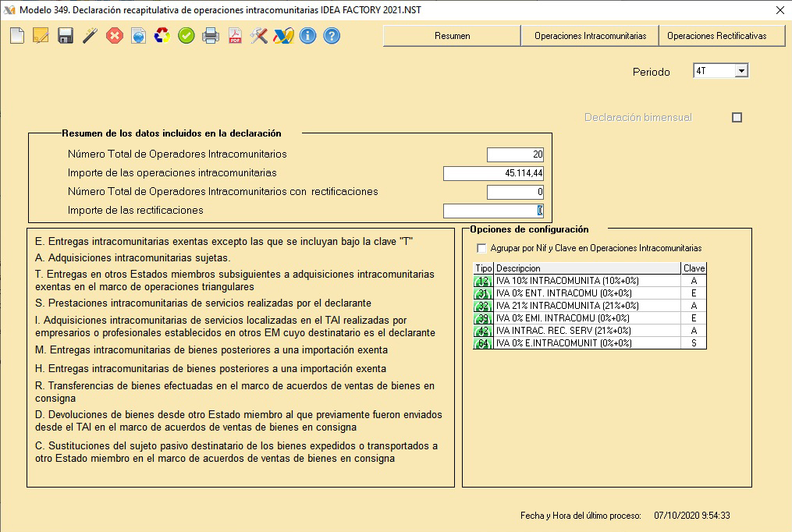Click the 'S. Prestaciones intracomunitarias de servicios' text
Image resolution: width=792 pixels, height=532 pixels.
203,303
